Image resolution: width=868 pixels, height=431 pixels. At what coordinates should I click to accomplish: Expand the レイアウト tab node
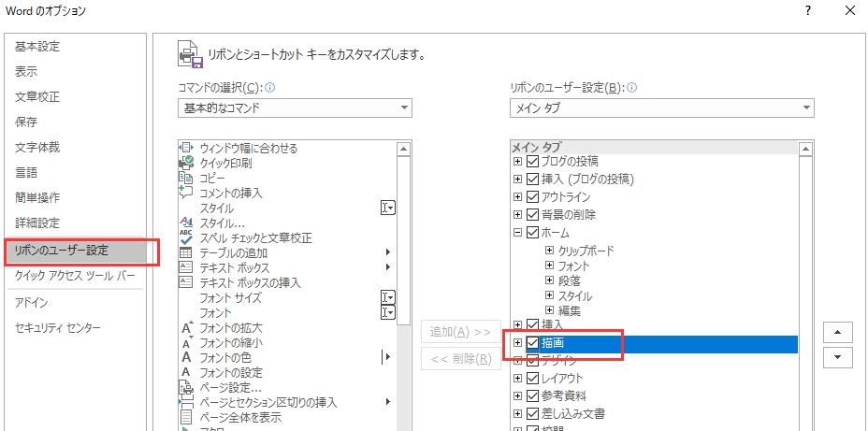click(x=517, y=379)
